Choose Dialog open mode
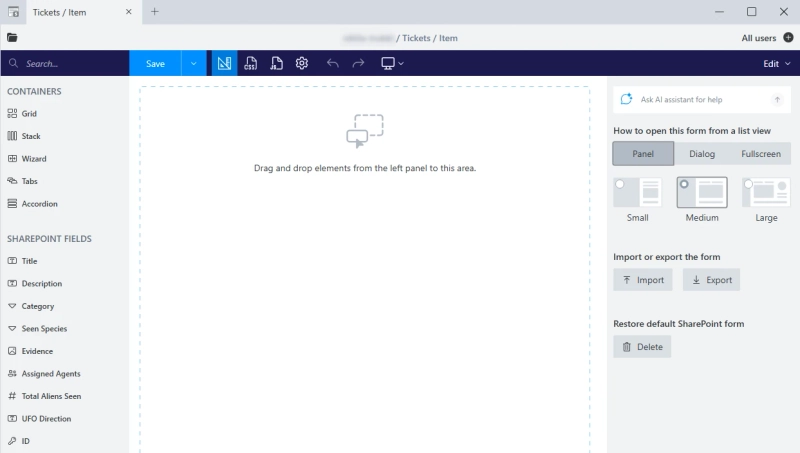Screen dimensions: 800x453 (x=702, y=154)
